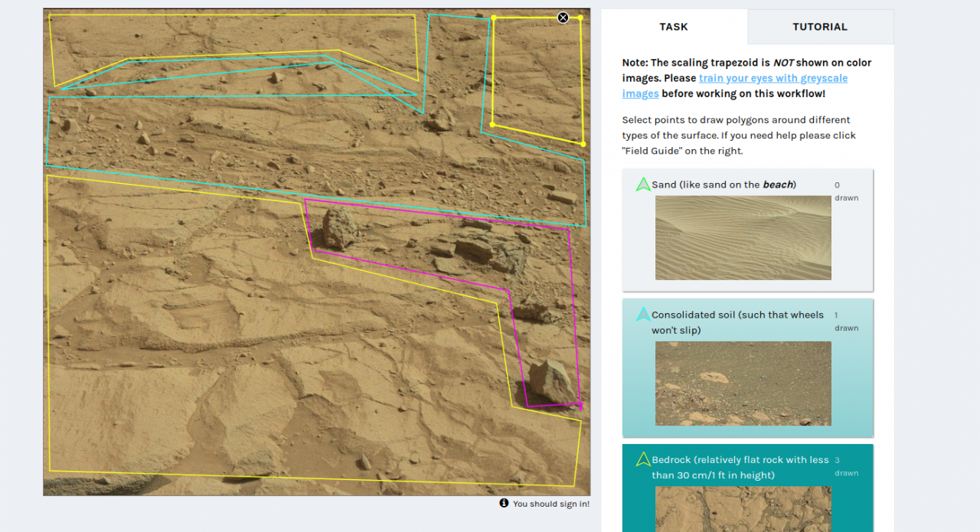Select the Bedrock polygon tool icon
Viewport: 980px width, 532px height.
(643, 460)
